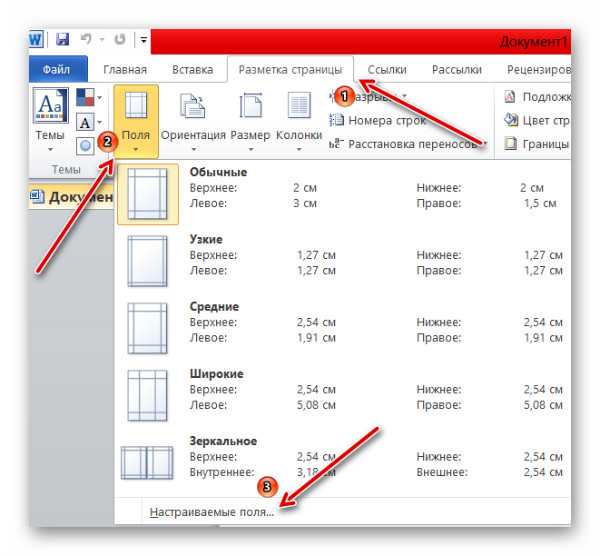Switch to the Ссылки tab
This screenshot has width=600, height=556.
point(387,70)
